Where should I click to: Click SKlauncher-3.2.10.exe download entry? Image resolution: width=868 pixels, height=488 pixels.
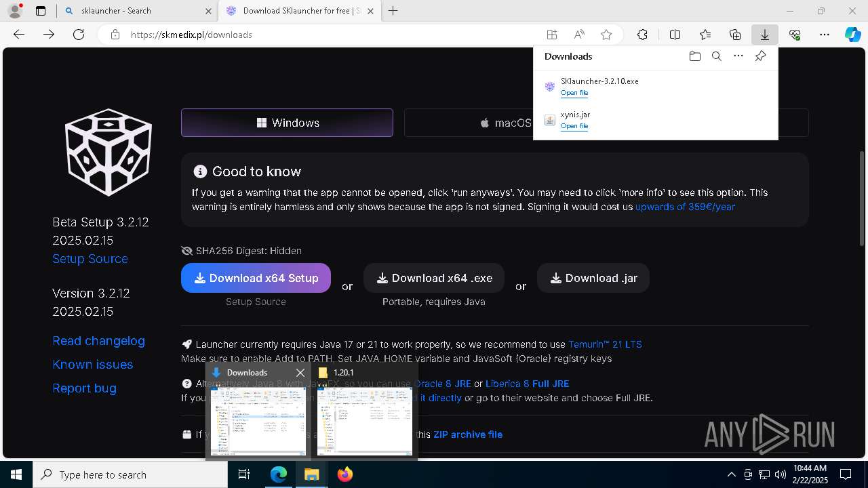tap(655, 87)
